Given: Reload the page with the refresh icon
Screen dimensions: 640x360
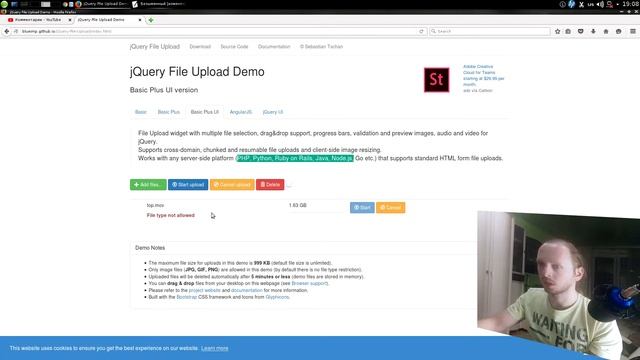Looking at the screenshot, I should click(421, 31).
